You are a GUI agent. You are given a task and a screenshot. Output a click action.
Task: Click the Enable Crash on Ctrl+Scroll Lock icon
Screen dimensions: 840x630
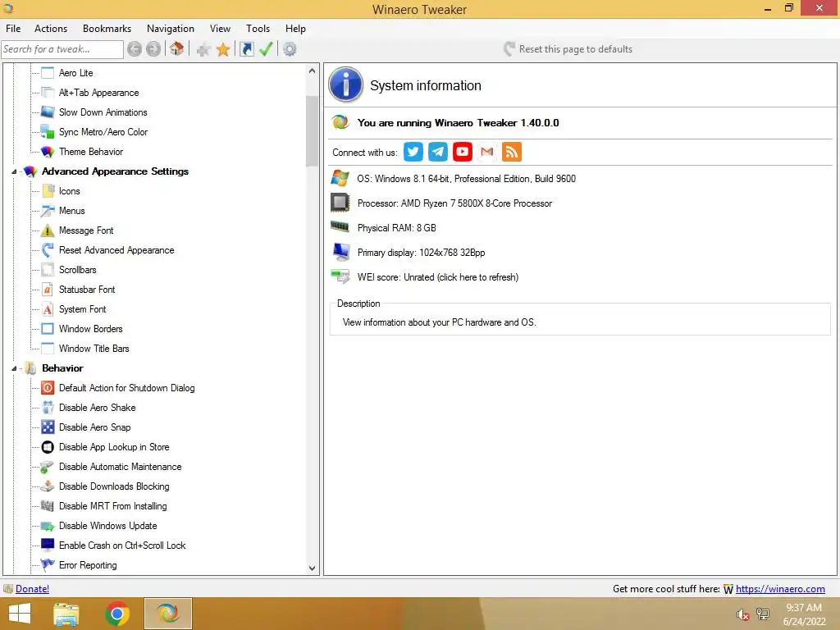tap(48, 545)
